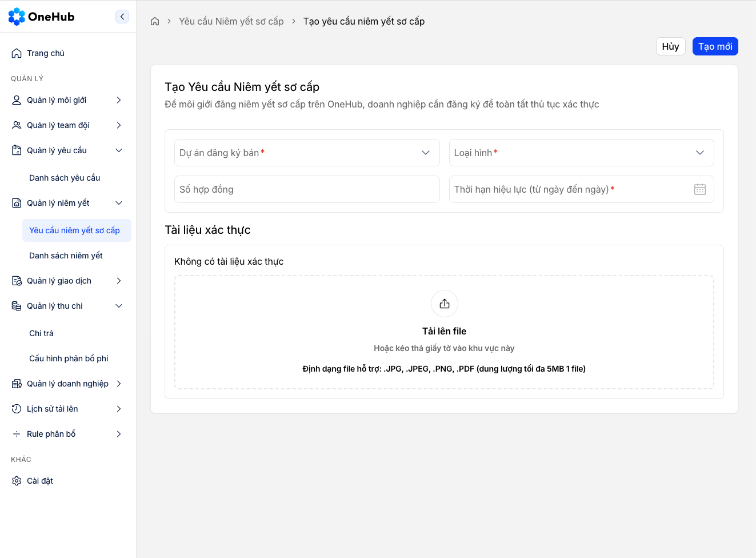Expand Quản lý môi giới chevron
Screen dimensions: 756x558
[119, 100]
